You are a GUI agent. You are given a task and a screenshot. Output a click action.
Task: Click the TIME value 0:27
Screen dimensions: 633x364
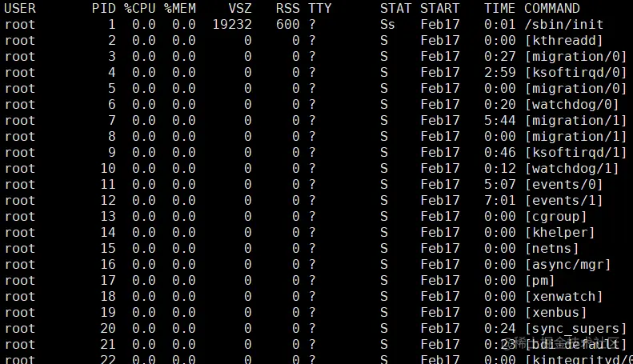pos(500,57)
